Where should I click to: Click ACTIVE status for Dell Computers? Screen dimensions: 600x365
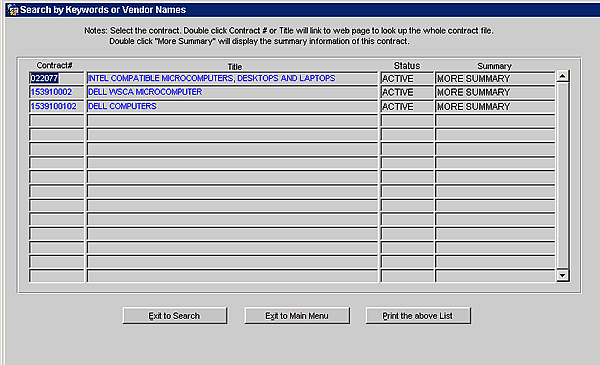pos(407,106)
